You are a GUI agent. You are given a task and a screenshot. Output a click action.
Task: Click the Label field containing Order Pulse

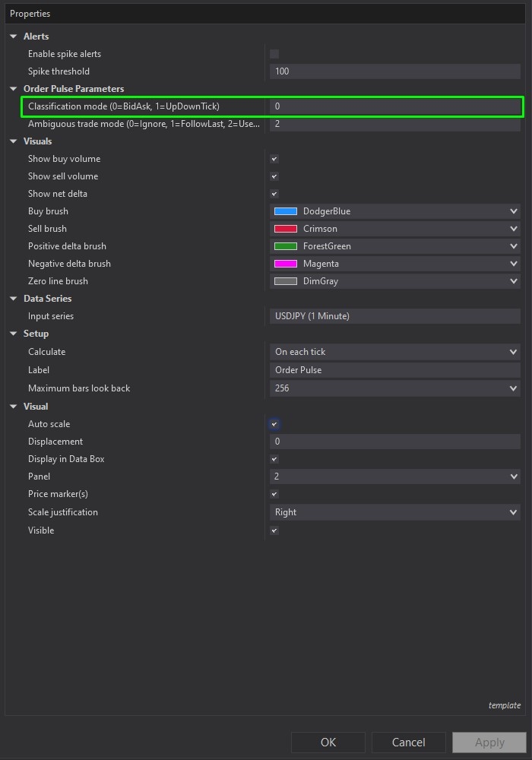click(394, 370)
